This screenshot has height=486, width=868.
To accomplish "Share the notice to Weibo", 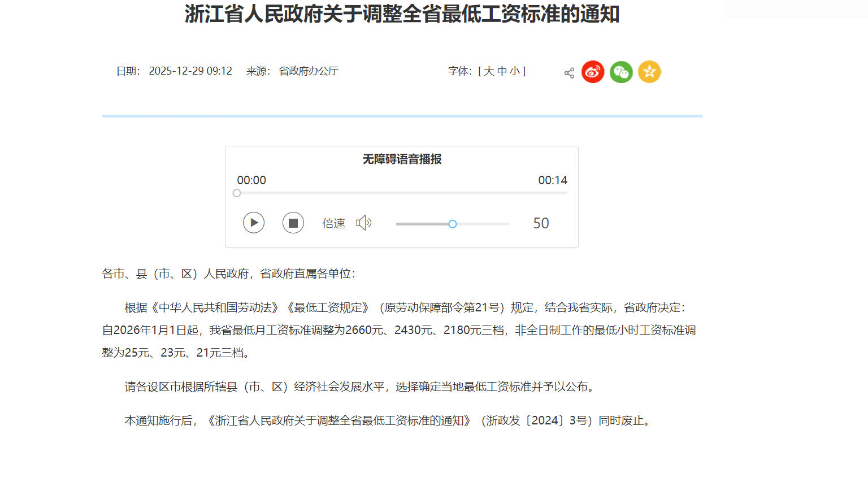I will [x=593, y=72].
